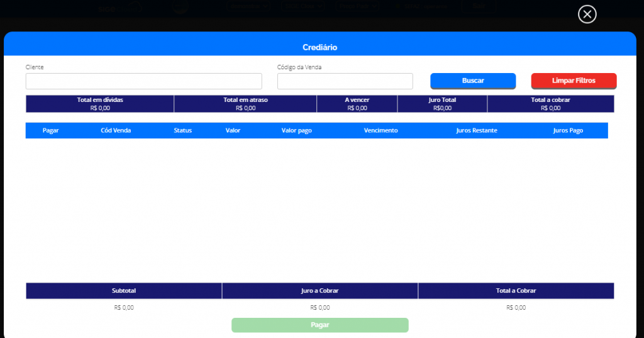
Task: Close the Crediário dialog with the X icon
Action: pyautogui.click(x=587, y=14)
